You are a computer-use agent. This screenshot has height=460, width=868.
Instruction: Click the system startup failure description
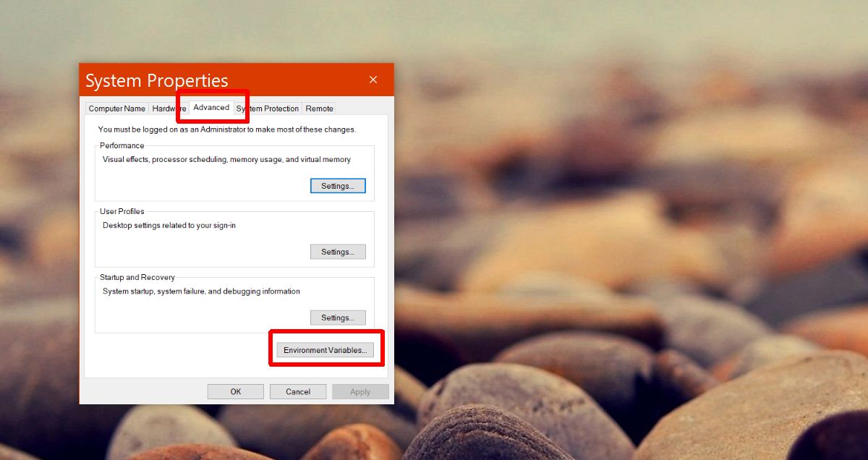(x=201, y=291)
